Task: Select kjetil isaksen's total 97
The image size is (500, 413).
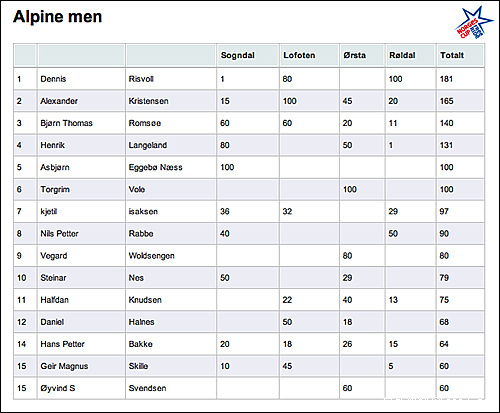Action: 444,211
